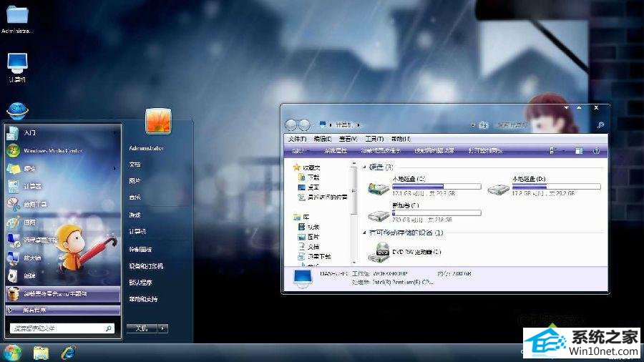Select Downloads (下载) under Favorites

tap(308, 177)
